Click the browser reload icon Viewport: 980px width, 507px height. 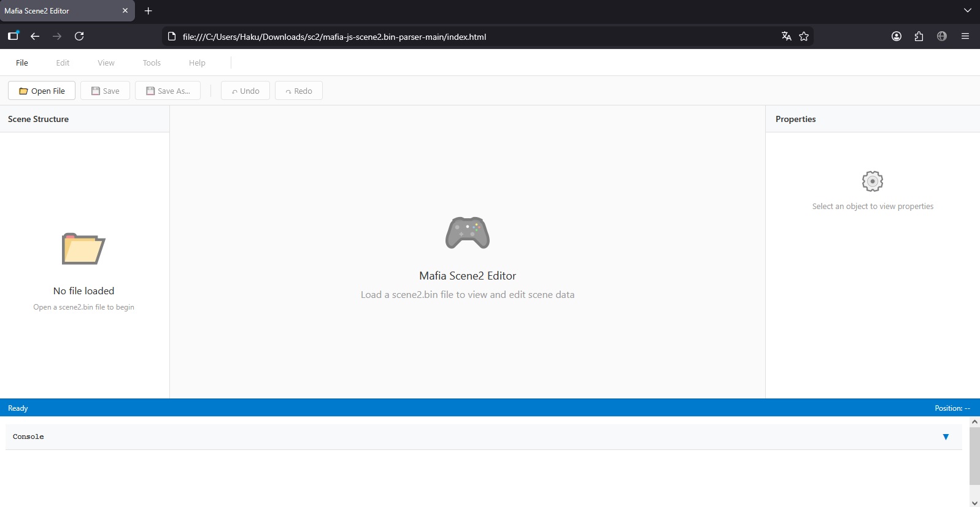pos(79,36)
